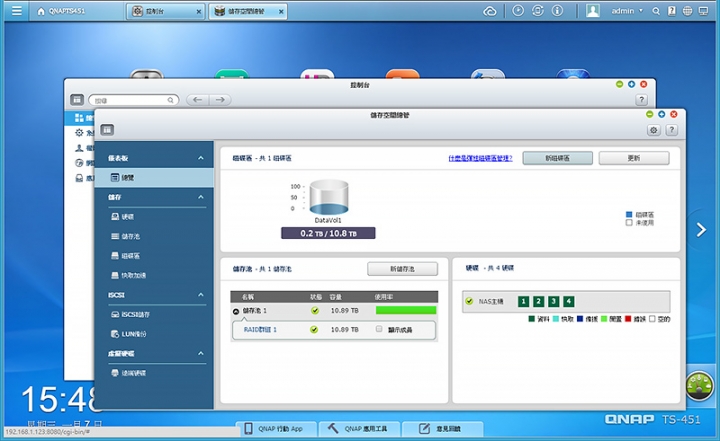Screen dimensions: 720x441
Task: Click the cloud service icon in top bar
Action: coord(489,11)
